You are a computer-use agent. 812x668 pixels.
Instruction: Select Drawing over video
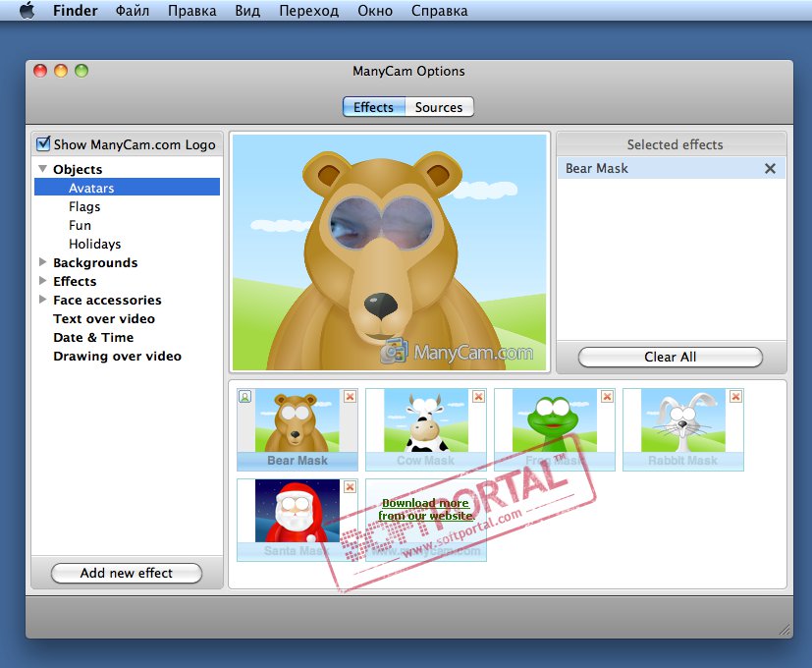tap(117, 356)
